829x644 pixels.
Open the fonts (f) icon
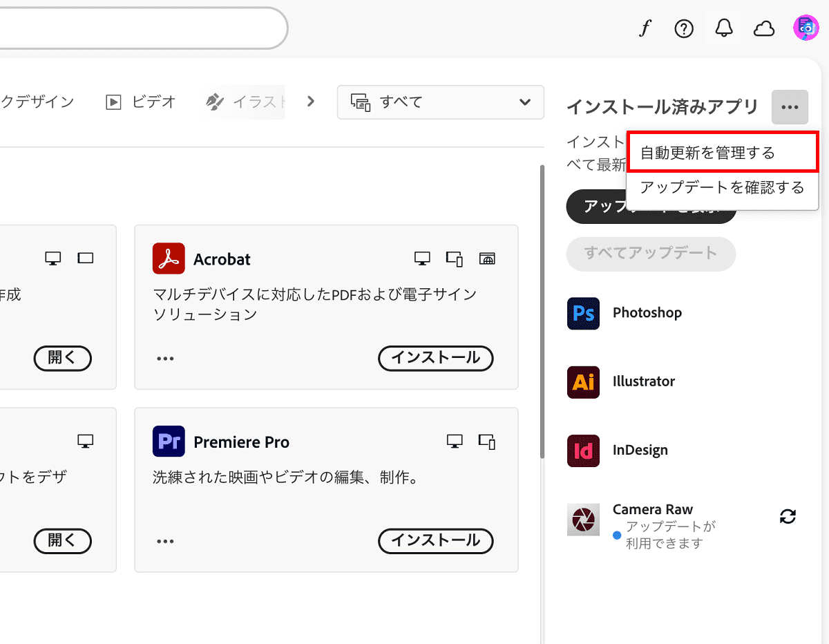(x=645, y=28)
